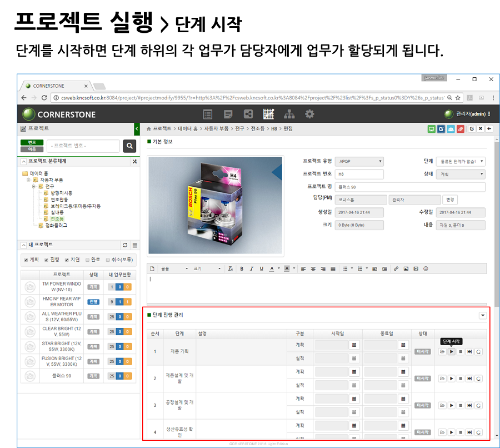Enable the 완료 filter checkbox
This screenshot has width=500, height=448.
point(87,260)
